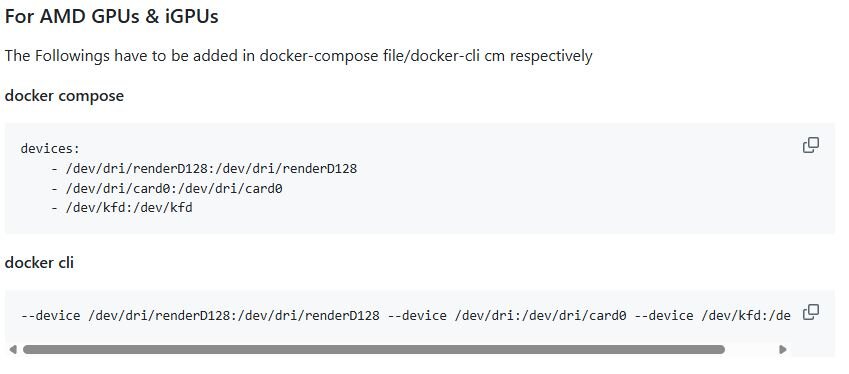The image size is (849, 374).
Task: Click the truncated --device /dev/kfd argument
Action: click(x=712, y=316)
